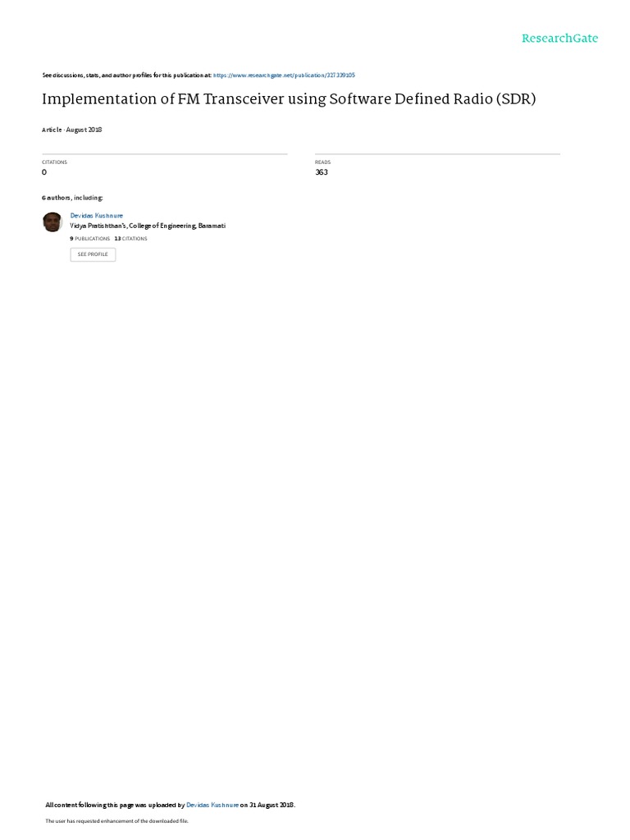Click Vidya Pratishthan's College of Engineering affiliation
The height and width of the screenshot is (840, 630).
pyautogui.click(x=148, y=226)
